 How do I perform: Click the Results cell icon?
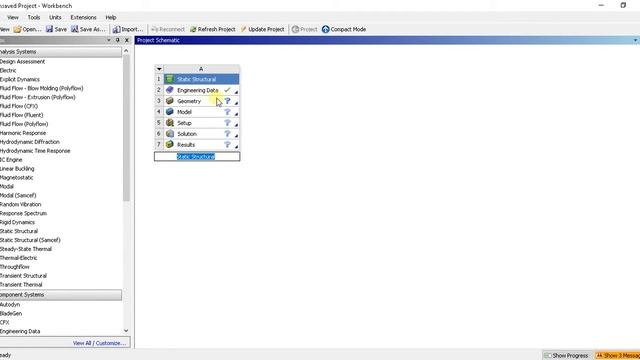point(170,144)
